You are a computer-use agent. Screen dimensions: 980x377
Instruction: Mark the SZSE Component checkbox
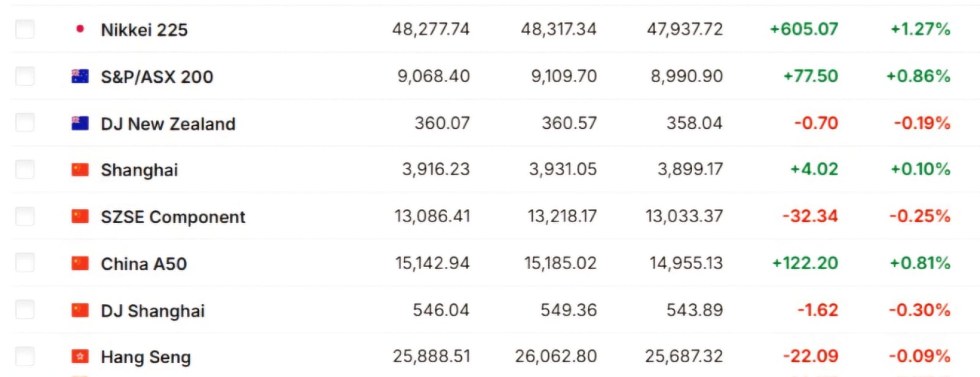pos(25,216)
